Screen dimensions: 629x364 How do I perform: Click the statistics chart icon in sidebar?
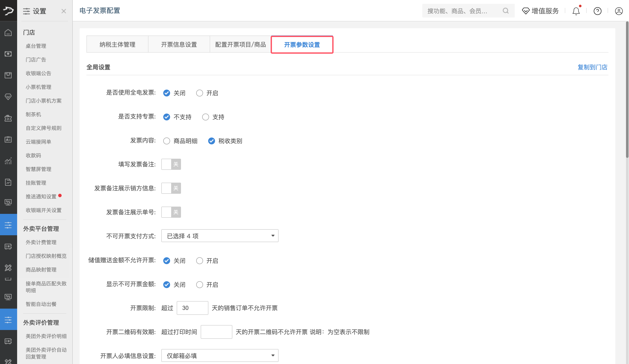pyautogui.click(x=8, y=161)
